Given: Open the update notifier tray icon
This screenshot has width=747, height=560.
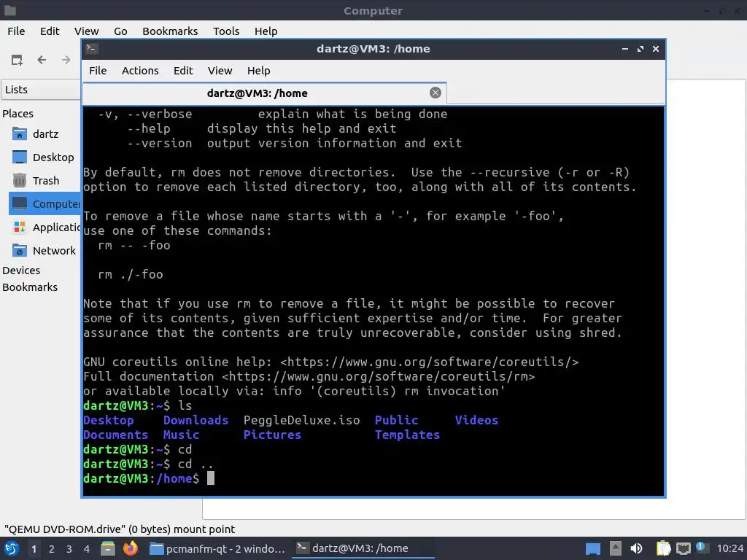Looking at the screenshot, I should (701, 547).
